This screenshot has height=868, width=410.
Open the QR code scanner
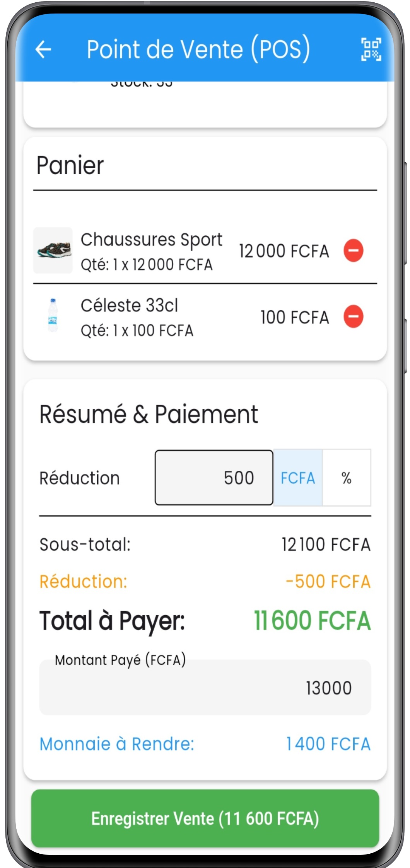[371, 49]
